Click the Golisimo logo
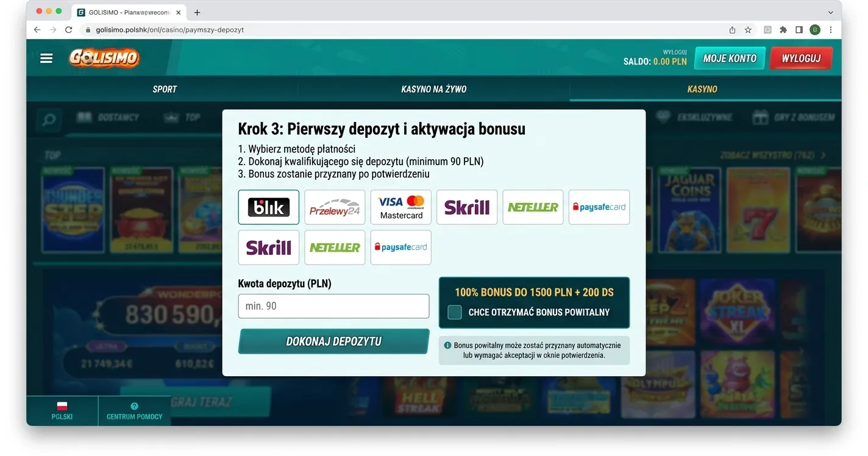This screenshot has height=456, width=868. click(104, 58)
